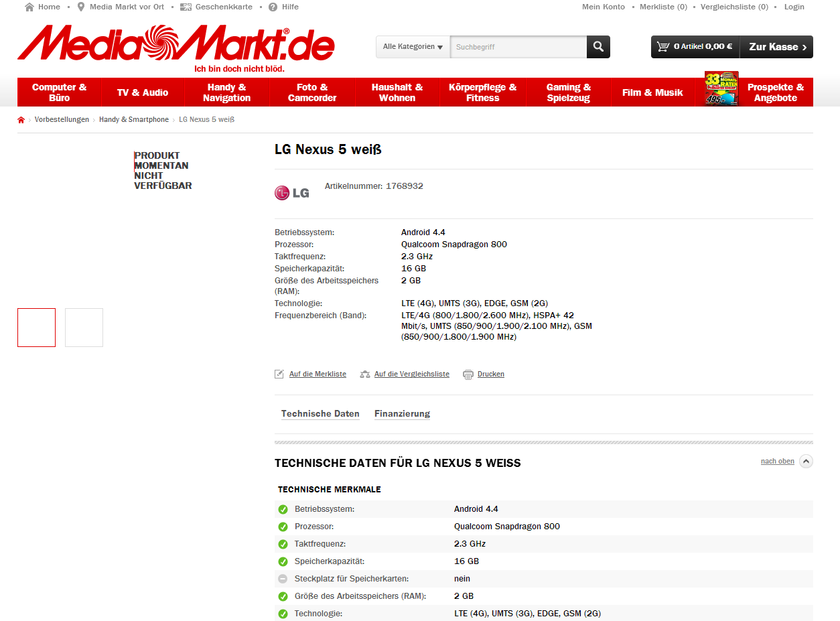Go to Vorbestellungen breadcrumb
The width and height of the screenshot is (840, 621).
click(x=62, y=120)
